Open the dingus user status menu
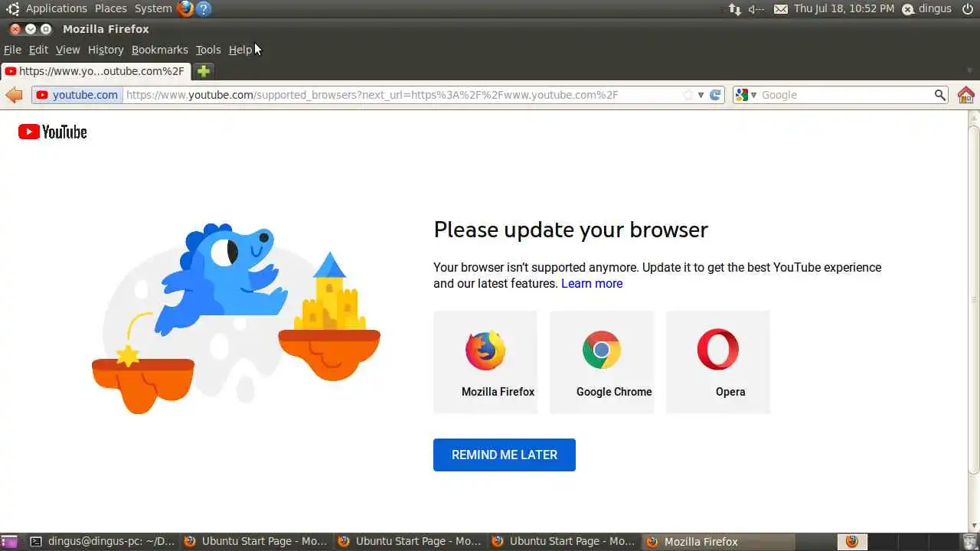The image size is (980, 551). [x=926, y=8]
